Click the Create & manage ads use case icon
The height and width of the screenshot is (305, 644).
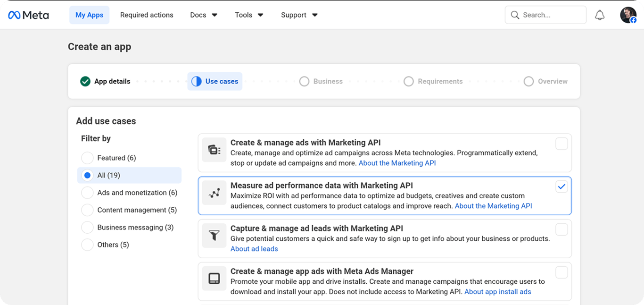point(214,150)
